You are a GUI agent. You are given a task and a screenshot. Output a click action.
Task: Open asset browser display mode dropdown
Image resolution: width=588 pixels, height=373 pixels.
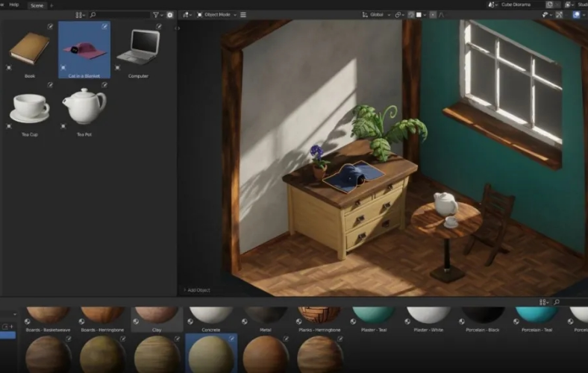pos(81,15)
